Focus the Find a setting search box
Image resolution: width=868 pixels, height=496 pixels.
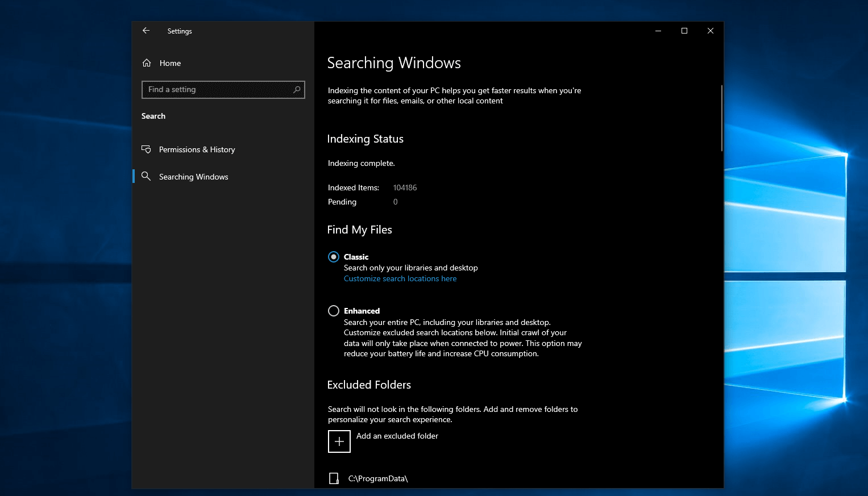tap(223, 90)
